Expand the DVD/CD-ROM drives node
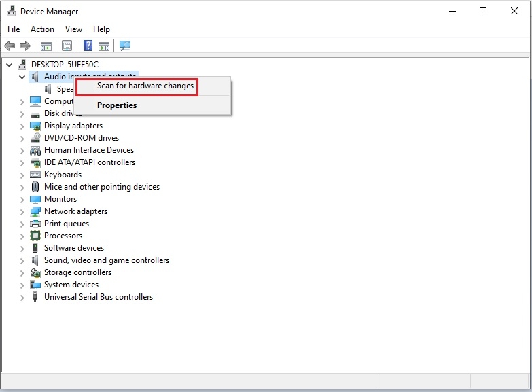 [22, 139]
